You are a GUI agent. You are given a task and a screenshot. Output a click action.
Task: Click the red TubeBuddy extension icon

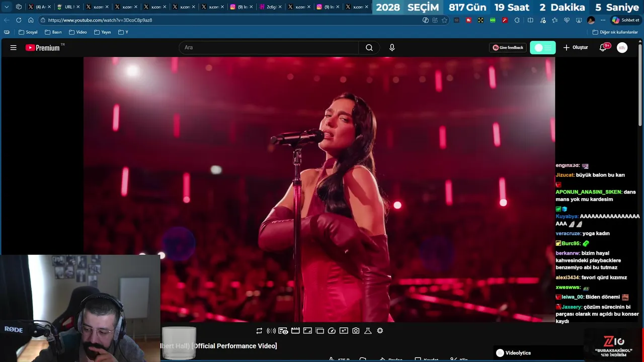(x=468, y=20)
